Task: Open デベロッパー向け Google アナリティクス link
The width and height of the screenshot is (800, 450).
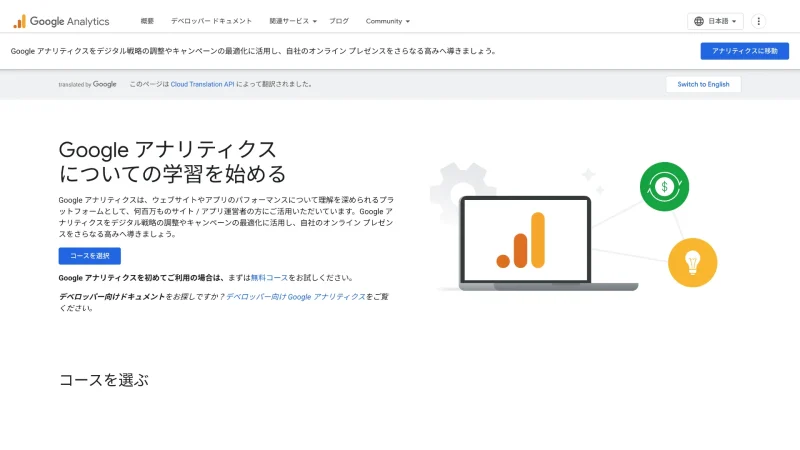Action: coord(296,296)
